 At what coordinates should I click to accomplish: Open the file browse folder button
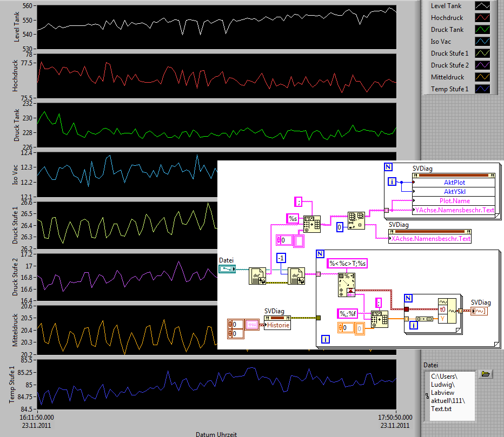coord(486,374)
